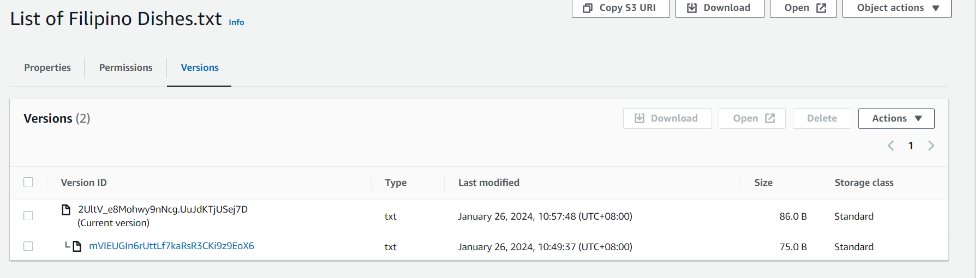Select the older 75.0 B version checkbox

[28, 246]
